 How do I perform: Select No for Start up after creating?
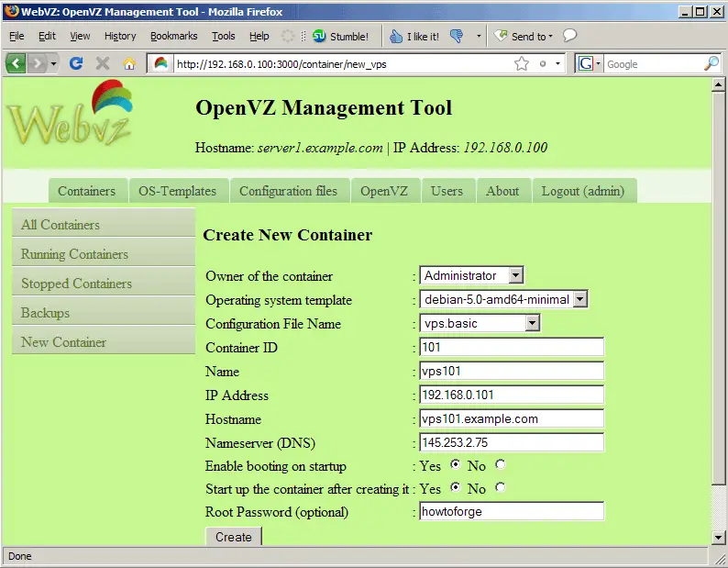500,486
